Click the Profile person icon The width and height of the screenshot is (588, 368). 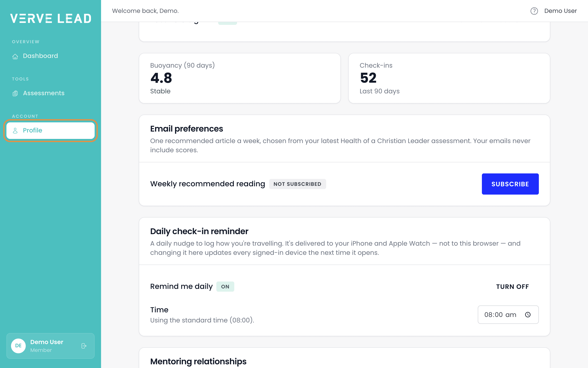(x=15, y=131)
